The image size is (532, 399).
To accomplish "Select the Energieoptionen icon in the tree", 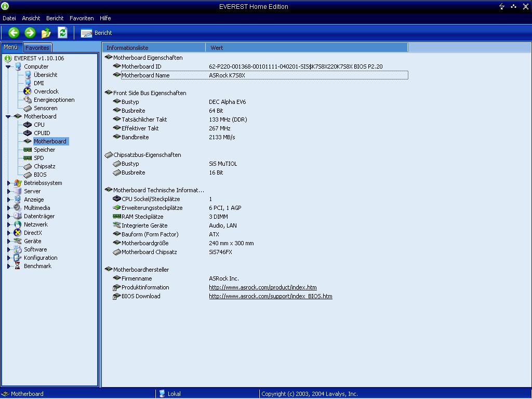I will tap(28, 100).
